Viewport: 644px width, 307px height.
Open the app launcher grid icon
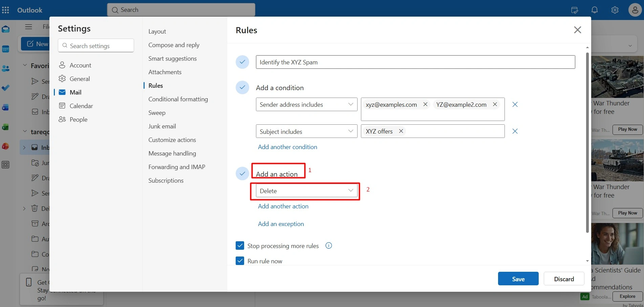(5, 10)
